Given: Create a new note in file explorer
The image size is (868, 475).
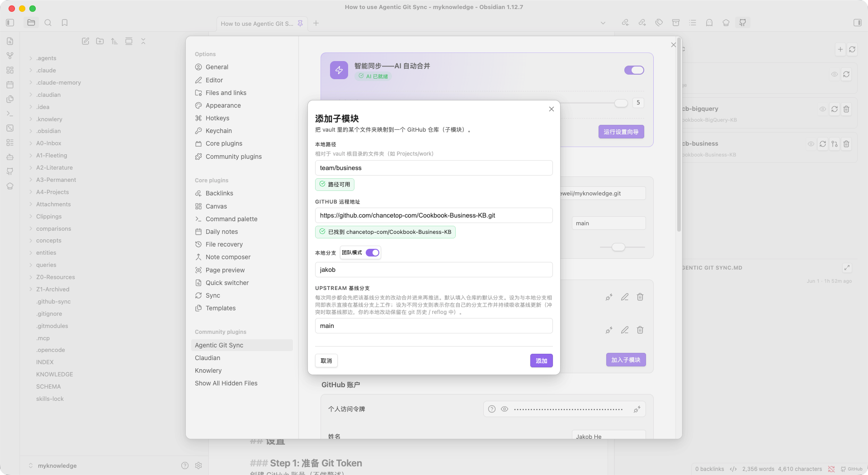Looking at the screenshot, I should tap(85, 41).
